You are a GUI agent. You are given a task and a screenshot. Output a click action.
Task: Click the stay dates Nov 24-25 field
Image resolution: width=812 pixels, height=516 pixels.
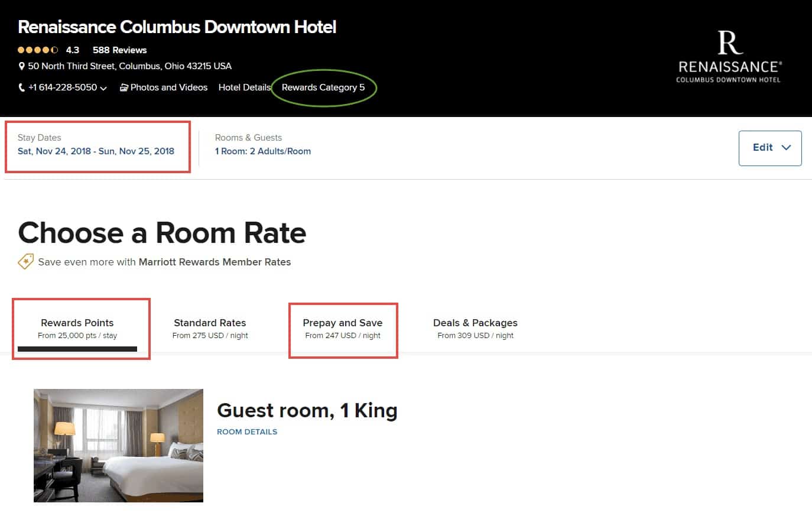(x=96, y=151)
